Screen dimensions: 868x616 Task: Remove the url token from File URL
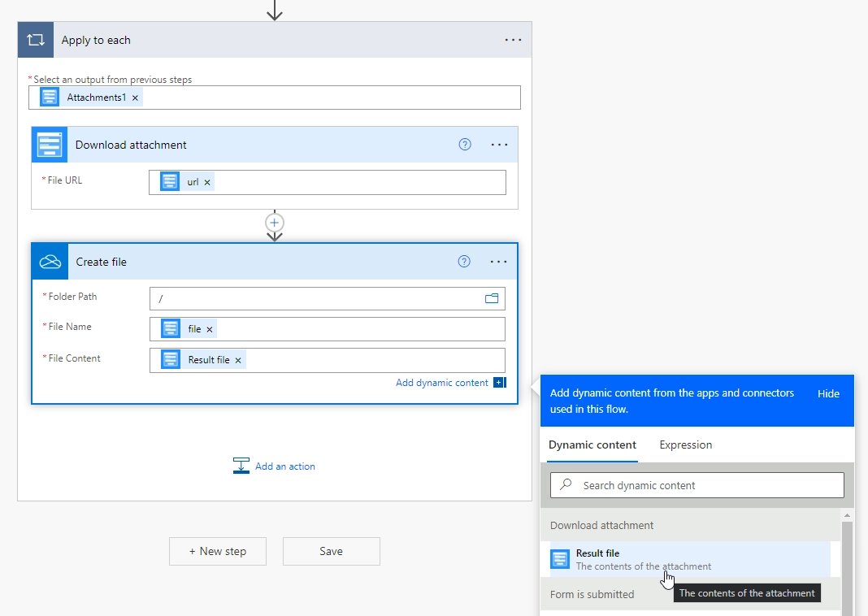pyautogui.click(x=207, y=182)
